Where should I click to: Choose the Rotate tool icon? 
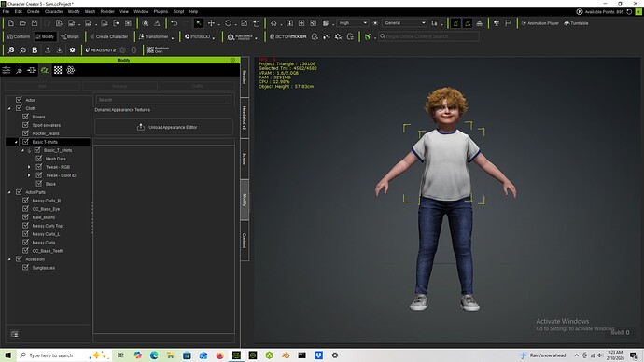point(228,23)
